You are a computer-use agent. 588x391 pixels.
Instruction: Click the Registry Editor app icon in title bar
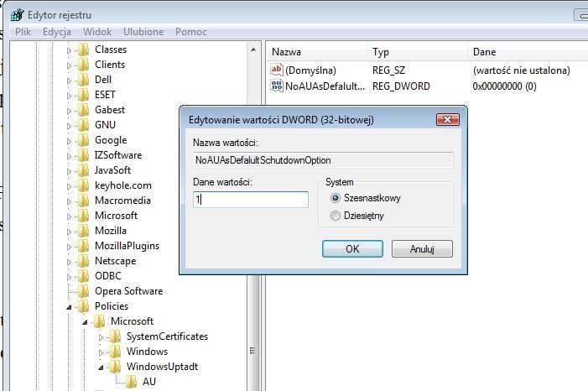click(17, 15)
